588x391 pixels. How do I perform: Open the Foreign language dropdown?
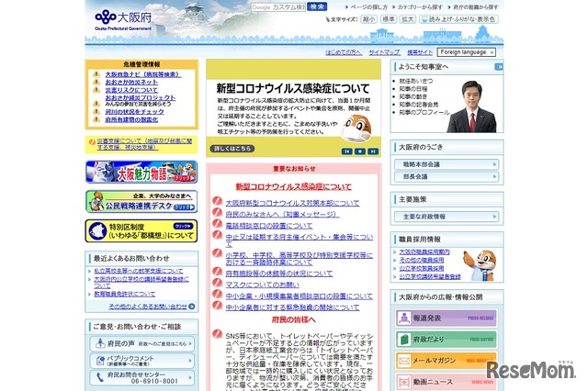pyautogui.click(x=467, y=52)
